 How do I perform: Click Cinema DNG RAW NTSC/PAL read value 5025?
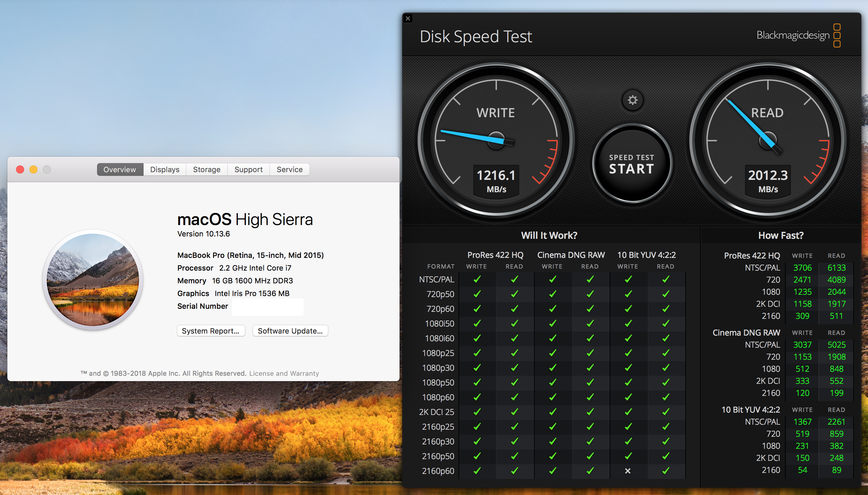coord(837,345)
